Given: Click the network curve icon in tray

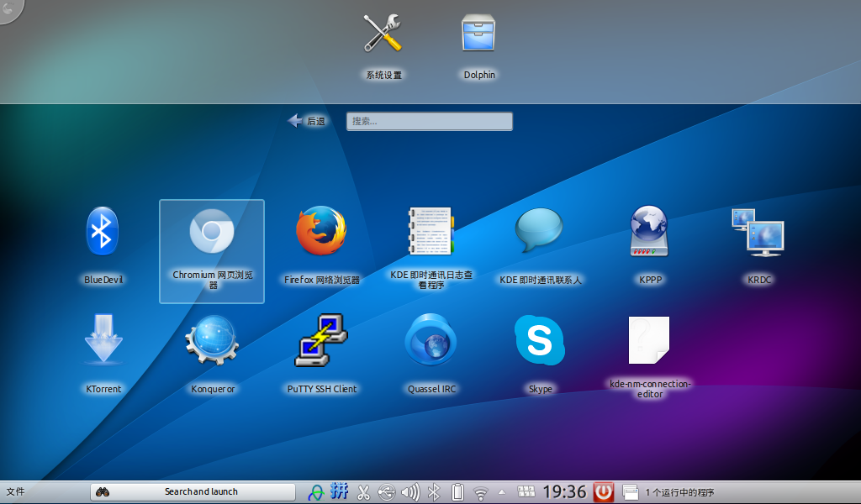Looking at the screenshot, I should point(316,492).
